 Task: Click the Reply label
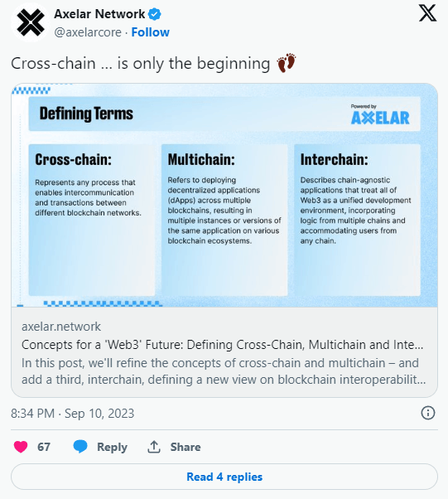[112, 447]
